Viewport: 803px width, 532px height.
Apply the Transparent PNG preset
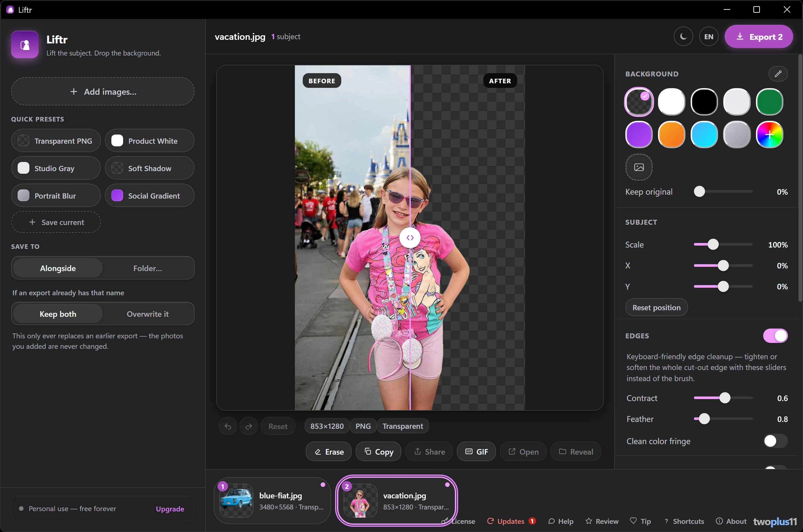tap(56, 140)
